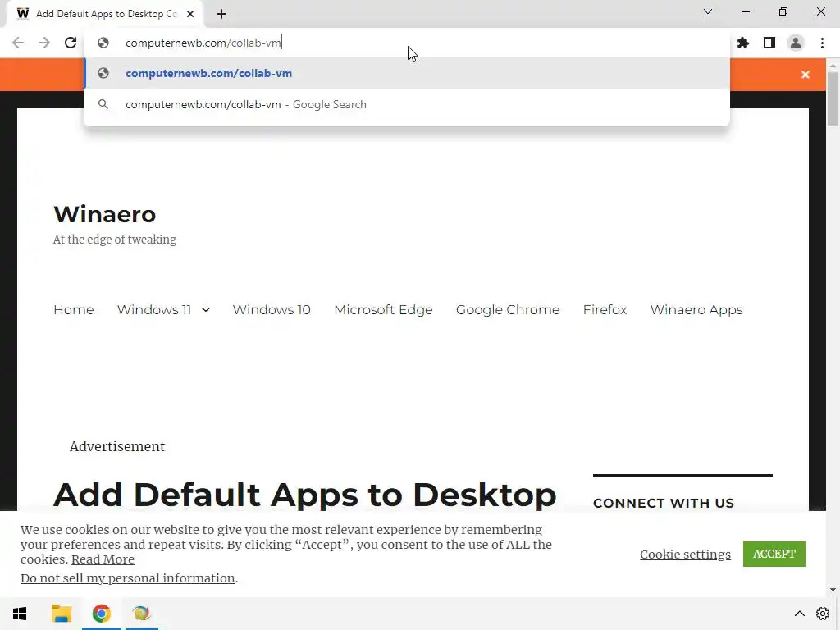840x630 pixels.
Task: Click the Add Default Apps to Desktop heading
Action: point(305,494)
